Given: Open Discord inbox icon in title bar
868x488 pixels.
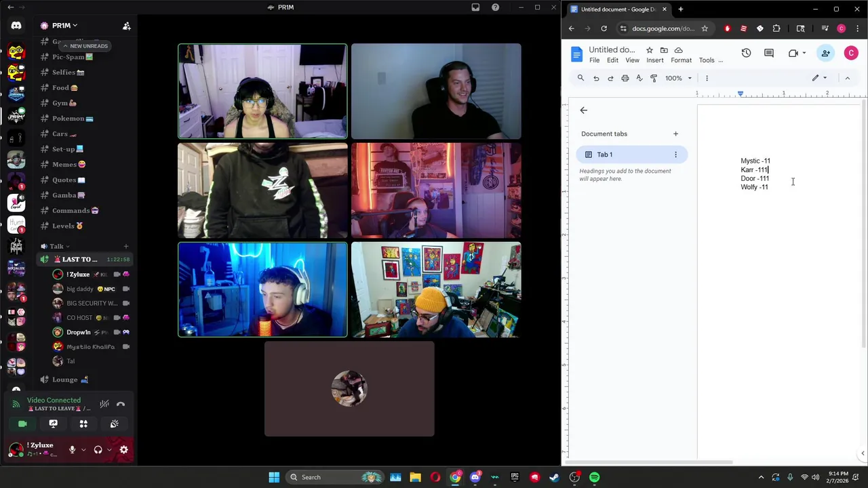Looking at the screenshot, I should point(475,7).
